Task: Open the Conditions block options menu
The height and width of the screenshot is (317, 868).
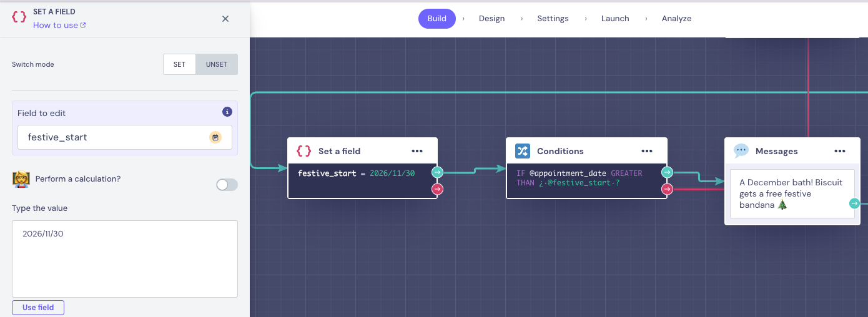Action: (x=647, y=151)
